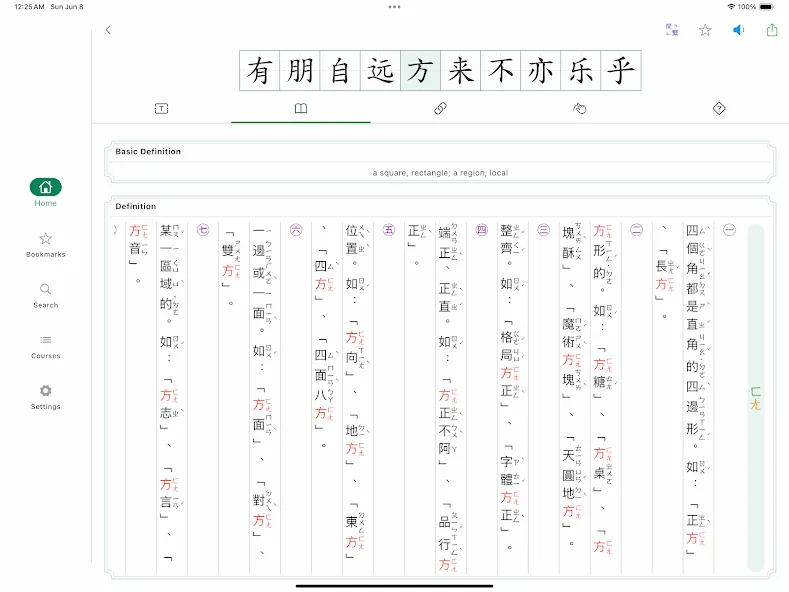
Task: Open Search in sidebar
Action: (45, 295)
